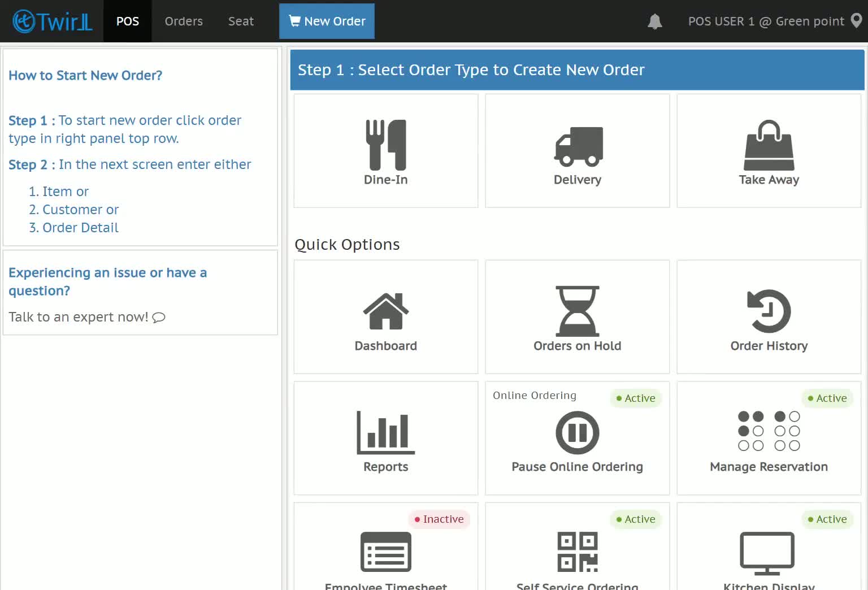Click 'Experiencing an issue or have a question?' text
Viewport: 868px width, 590px height.
click(107, 281)
